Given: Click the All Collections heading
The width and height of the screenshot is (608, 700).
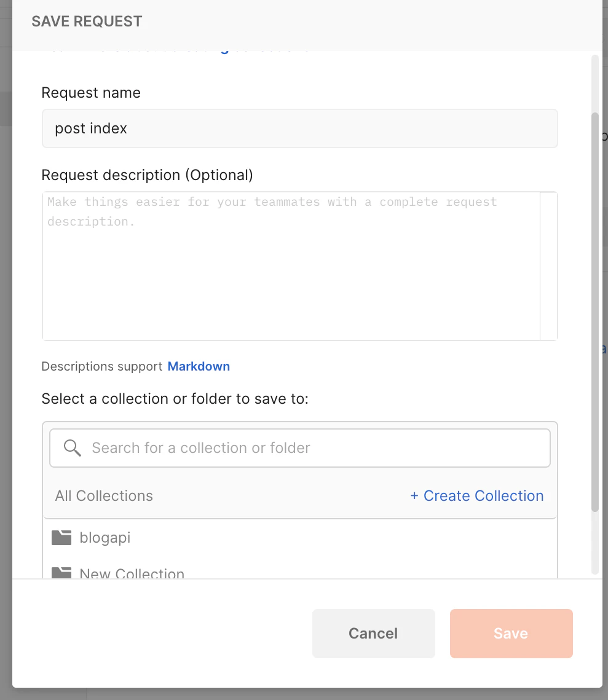Looking at the screenshot, I should click(104, 495).
